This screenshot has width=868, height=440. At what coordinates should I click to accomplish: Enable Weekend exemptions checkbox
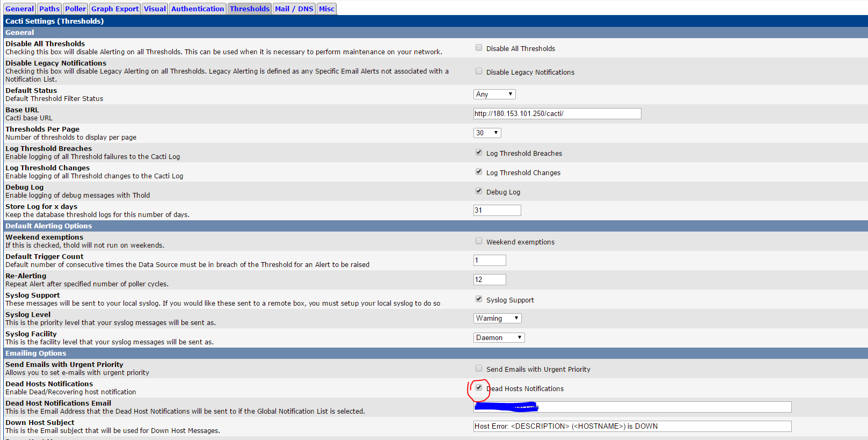pos(479,241)
